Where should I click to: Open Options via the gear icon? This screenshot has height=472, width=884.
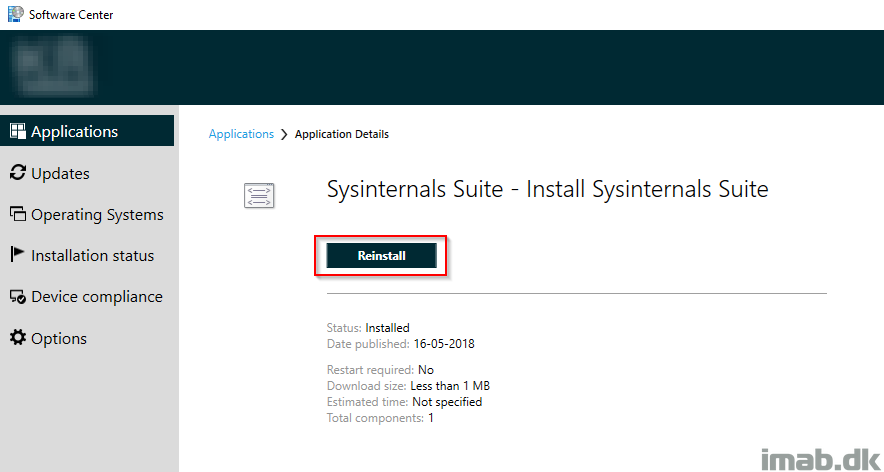click(18, 338)
